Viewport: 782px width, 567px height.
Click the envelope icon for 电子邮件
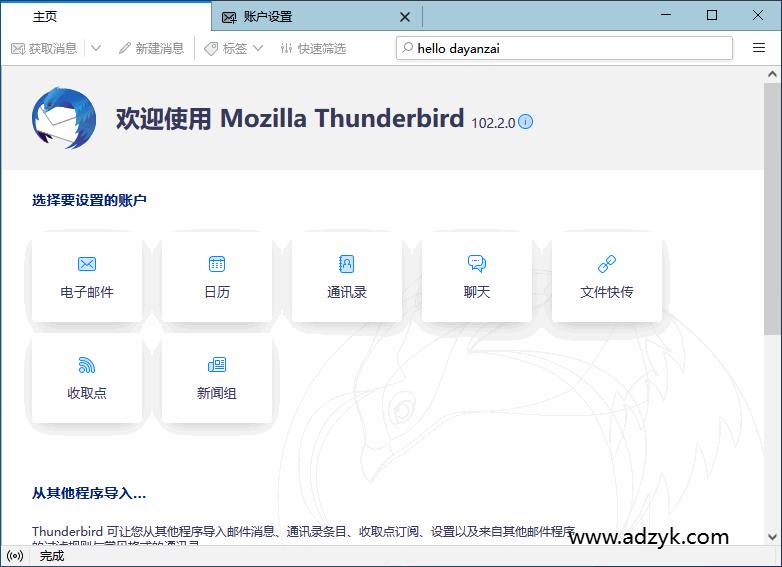87,264
